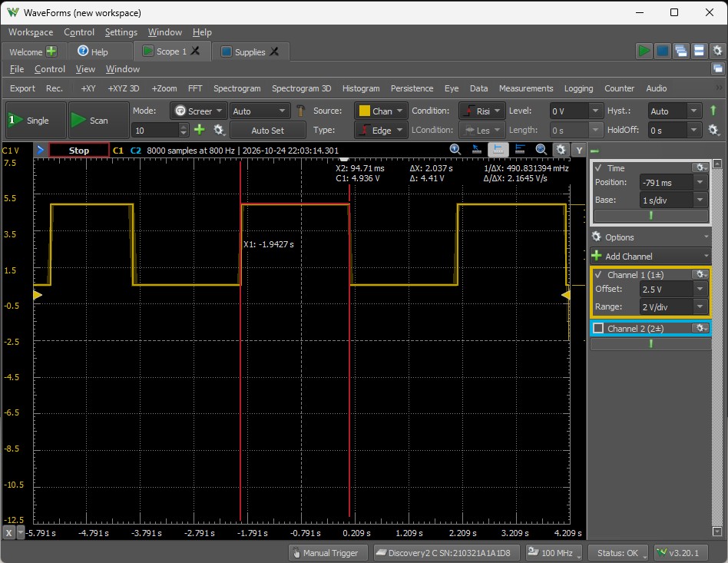Expand the Options section
Image resolution: width=728 pixels, height=563 pixels.
click(650, 237)
